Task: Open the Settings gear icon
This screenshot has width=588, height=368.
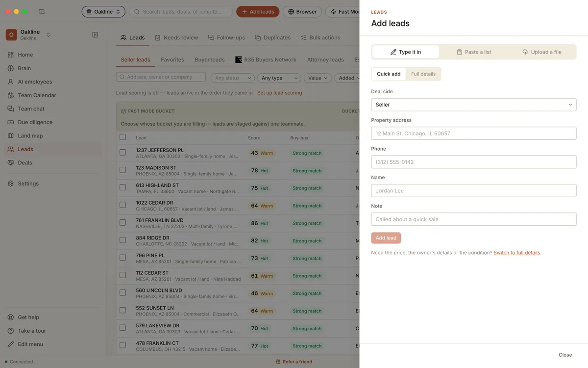Action: tap(11, 184)
